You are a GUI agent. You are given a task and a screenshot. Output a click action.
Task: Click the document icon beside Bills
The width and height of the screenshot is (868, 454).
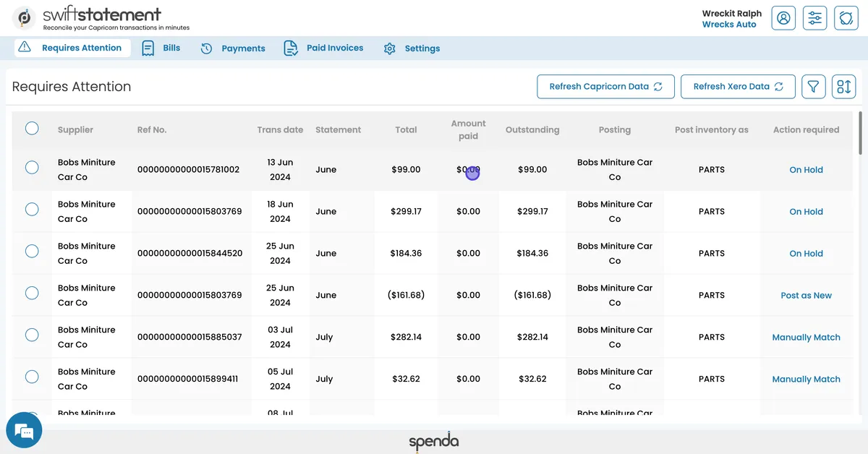pyautogui.click(x=148, y=48)
